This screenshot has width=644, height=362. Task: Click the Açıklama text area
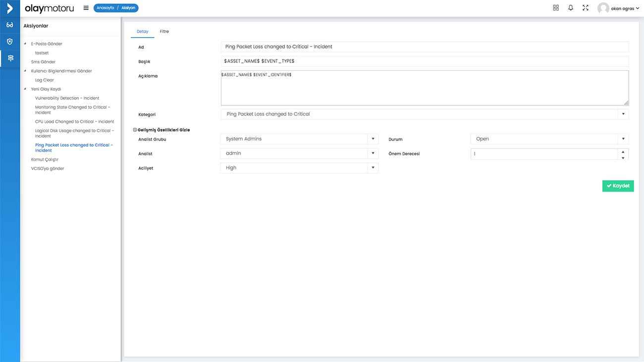pos(425,88)
